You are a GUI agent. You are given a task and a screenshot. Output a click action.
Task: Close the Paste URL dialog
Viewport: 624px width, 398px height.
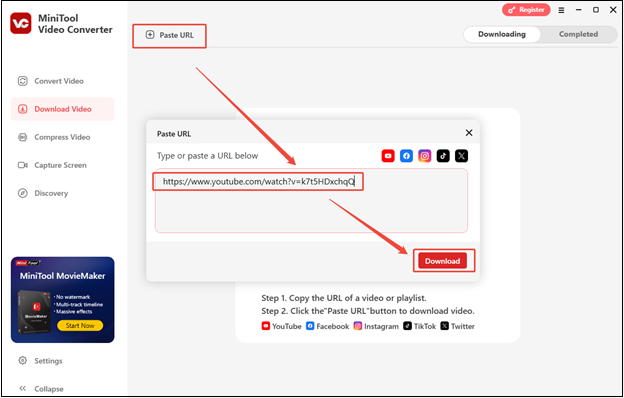tap(469, 133)
